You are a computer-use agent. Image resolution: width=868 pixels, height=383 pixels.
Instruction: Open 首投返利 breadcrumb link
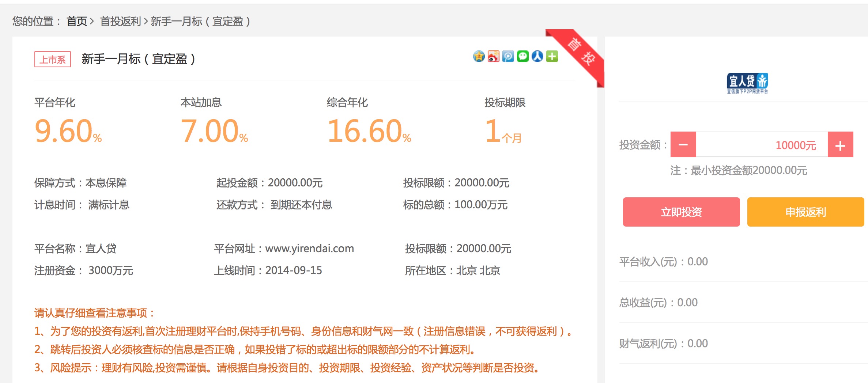[x=121, y=22]
